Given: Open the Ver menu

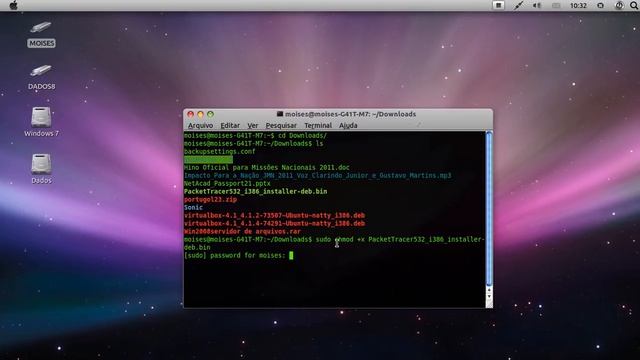Looking at the screenshot, I should [x=253, y=125].
